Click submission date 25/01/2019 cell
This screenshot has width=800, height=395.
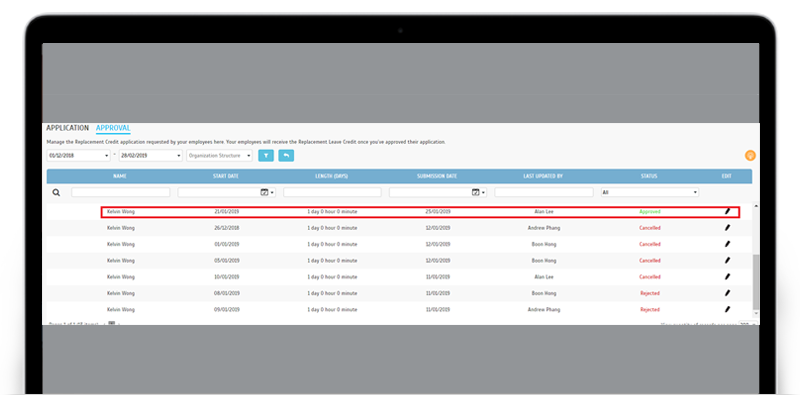pyautogui.click(x=438, y=211)
